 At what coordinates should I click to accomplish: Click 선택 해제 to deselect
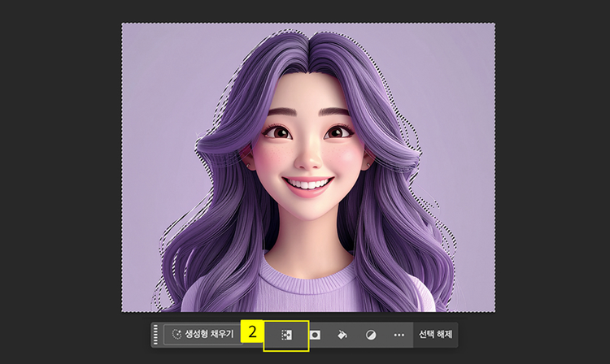tap(435, 335)
